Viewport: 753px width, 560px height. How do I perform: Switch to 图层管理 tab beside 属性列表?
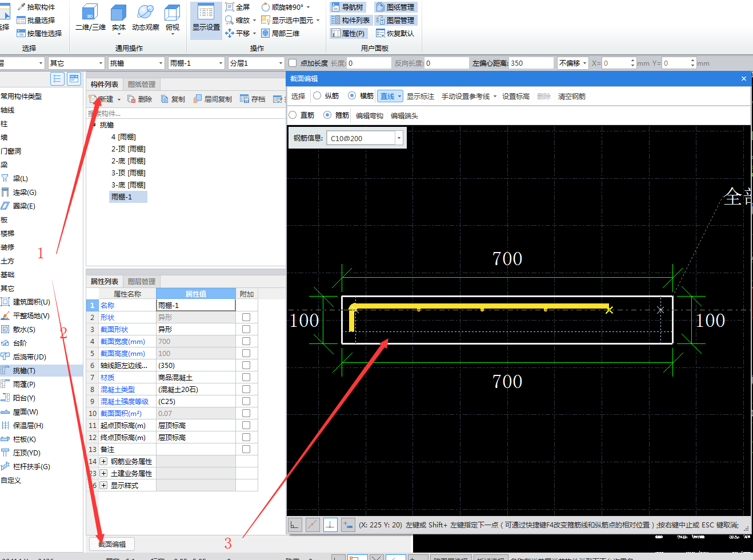click(142, 281)
